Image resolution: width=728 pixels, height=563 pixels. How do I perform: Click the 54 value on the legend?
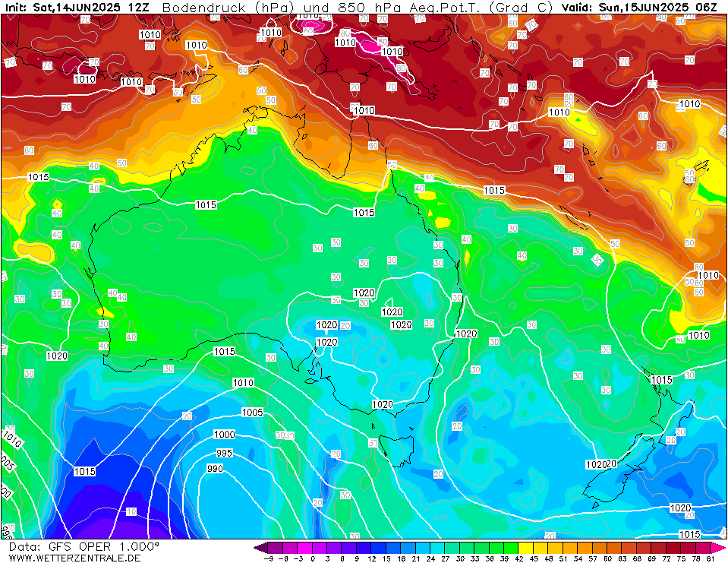point(578,558)
